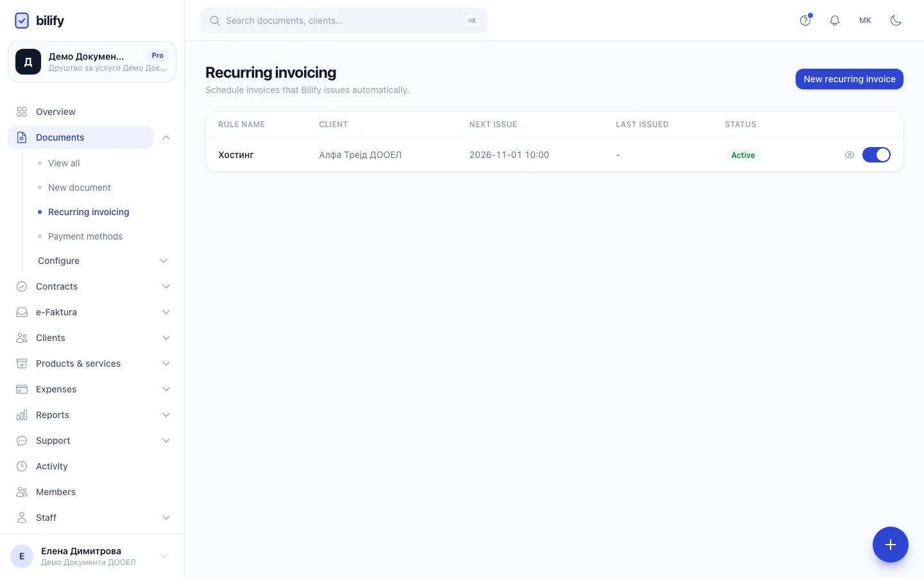The height and width of the screenshot is (578, 924).
Task: Expand the e-Faktura menu chevron
Action: point(166,312)
